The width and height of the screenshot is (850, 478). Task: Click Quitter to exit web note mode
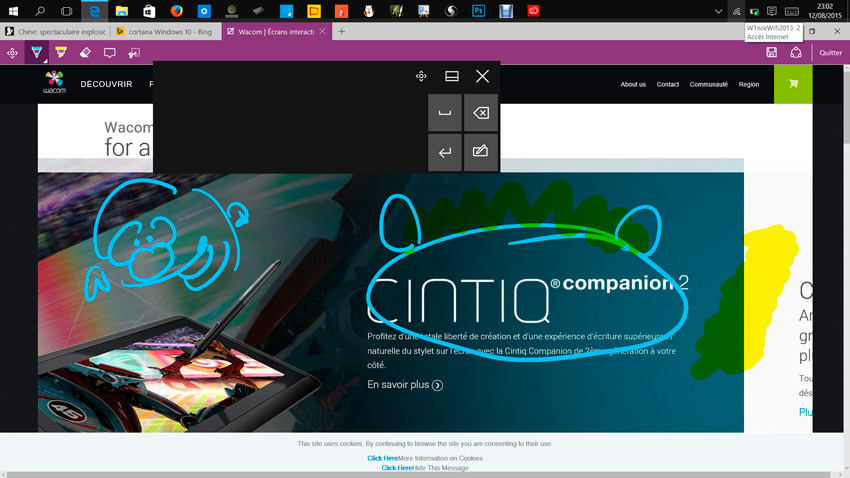(x=830, y=53)
